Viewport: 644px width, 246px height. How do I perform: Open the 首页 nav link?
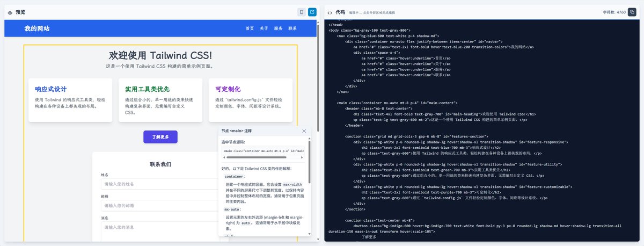[x=250, y=28]
